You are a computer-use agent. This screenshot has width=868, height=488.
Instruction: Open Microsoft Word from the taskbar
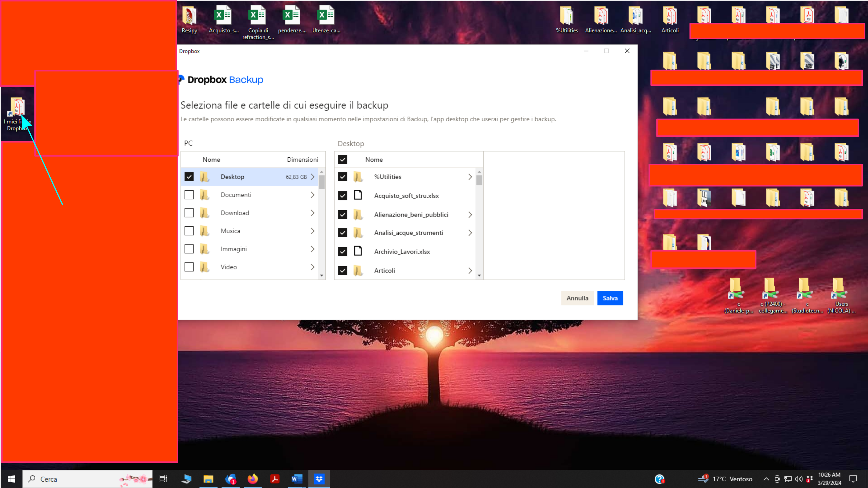pyautogui.click(x=297, y=478)
